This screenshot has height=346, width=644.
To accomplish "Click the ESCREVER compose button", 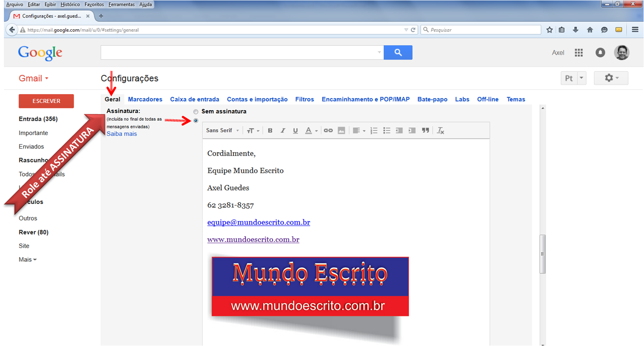I will (x=46, y=101).
